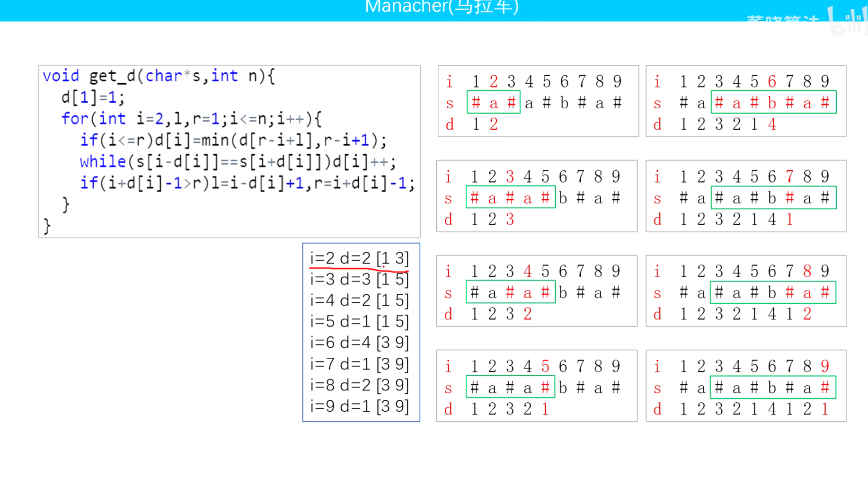
Task: Select the code line "void get_d(char*s,int n){"
Action: point(159,76)
